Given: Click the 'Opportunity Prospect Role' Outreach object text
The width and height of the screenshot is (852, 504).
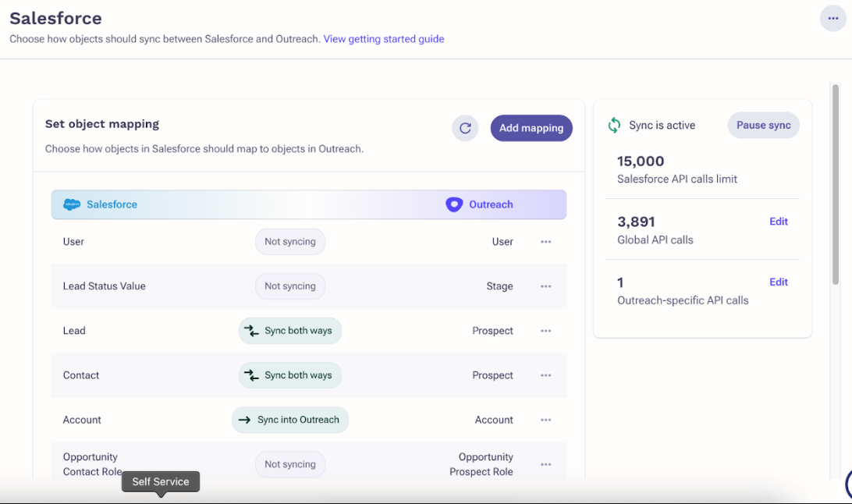Looking at the screenshot, I should (481, 464).
